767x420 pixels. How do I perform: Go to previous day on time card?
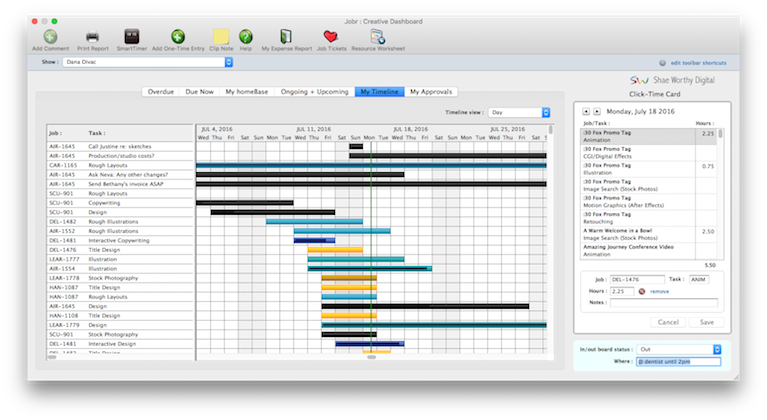585,112
